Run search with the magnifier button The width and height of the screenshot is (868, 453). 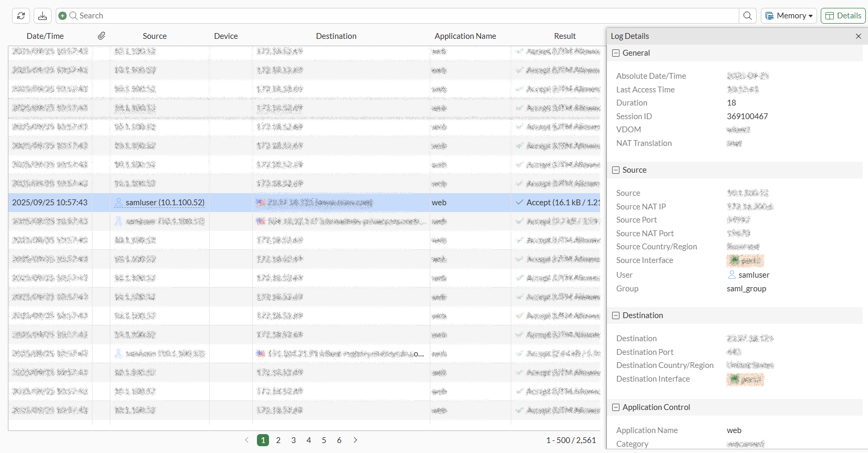coord(747,16)
